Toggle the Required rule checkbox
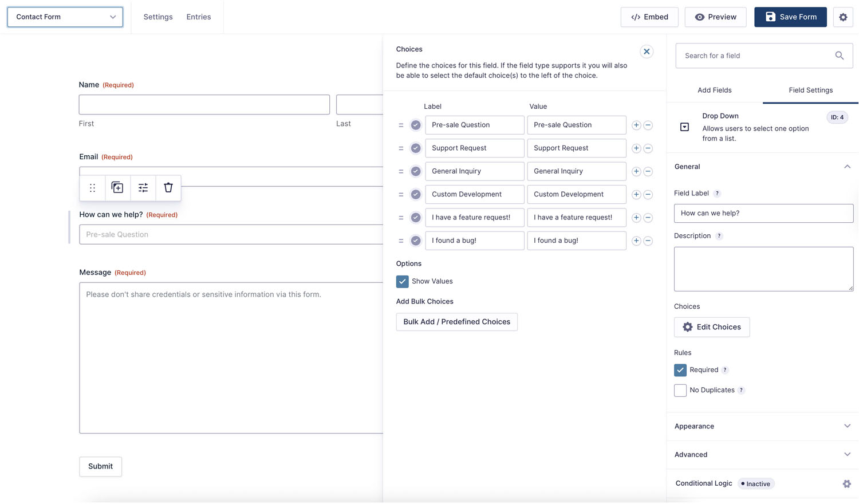Viewport: 859px width, 504px height. [680, 370]
